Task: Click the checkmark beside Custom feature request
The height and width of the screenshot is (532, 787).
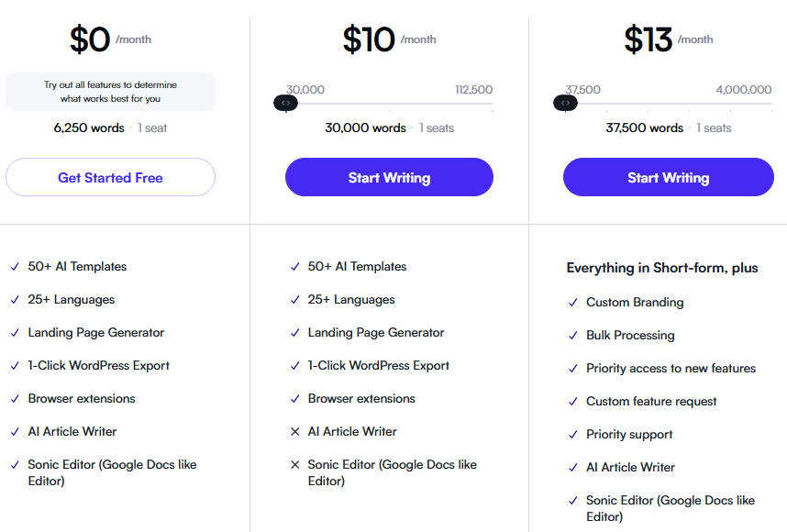Action: point(573,402)
